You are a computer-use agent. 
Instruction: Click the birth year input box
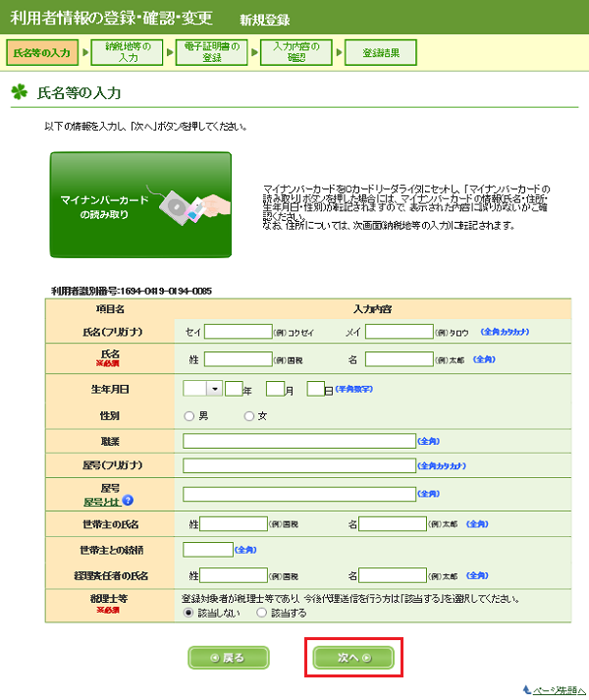pos(234,389)
